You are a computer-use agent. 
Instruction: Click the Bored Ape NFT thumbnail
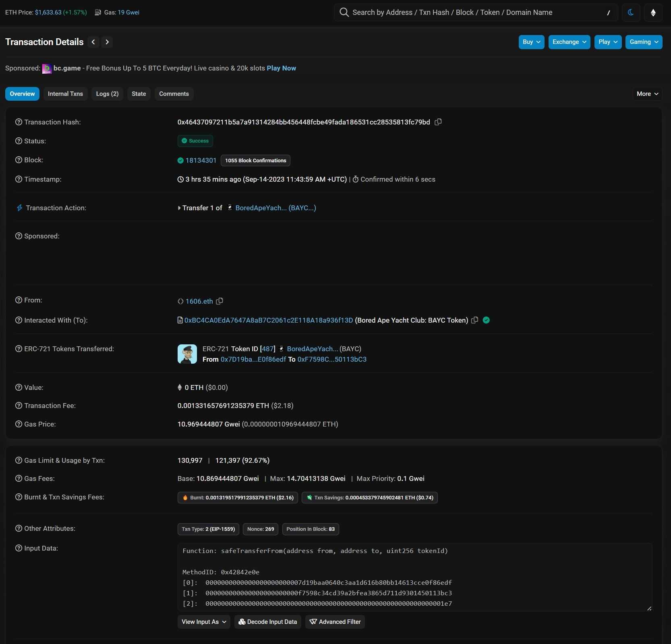click(x=187, y=354)
